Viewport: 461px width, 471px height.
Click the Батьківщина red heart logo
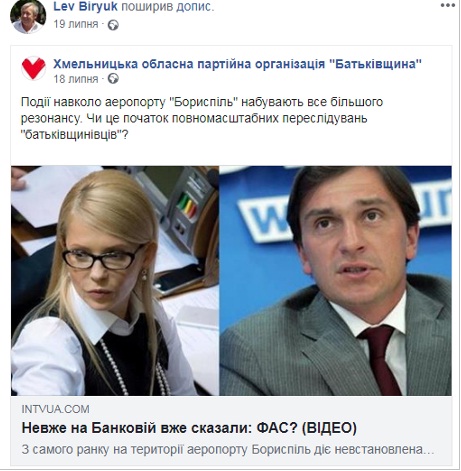tap(33, 68)
